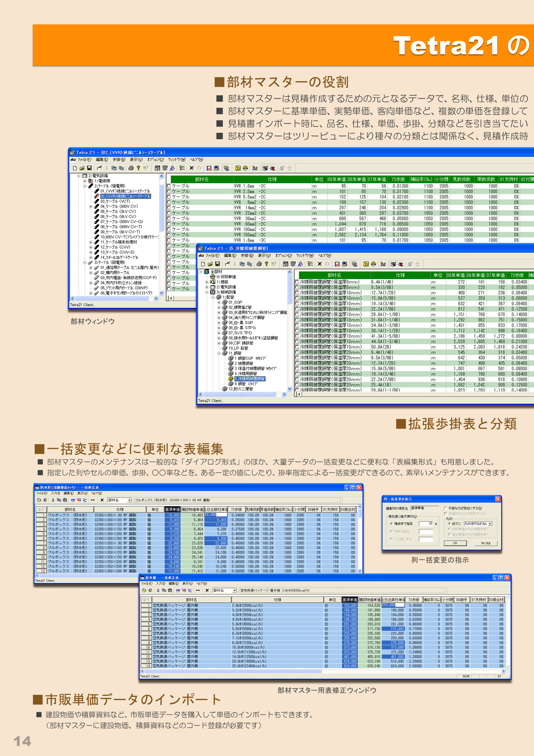Click the black X delete icon in top toolbar
The image size is (534, 756).
191,168
